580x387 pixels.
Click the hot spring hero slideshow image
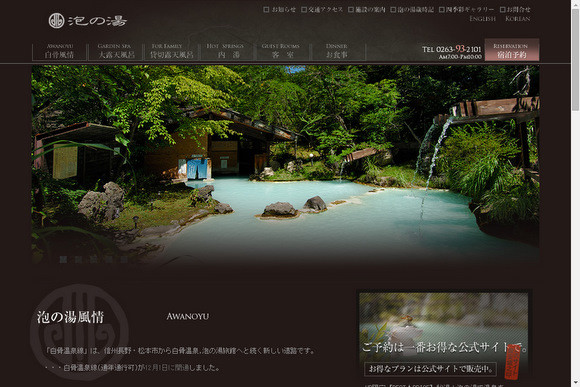[x=285, y=165]
